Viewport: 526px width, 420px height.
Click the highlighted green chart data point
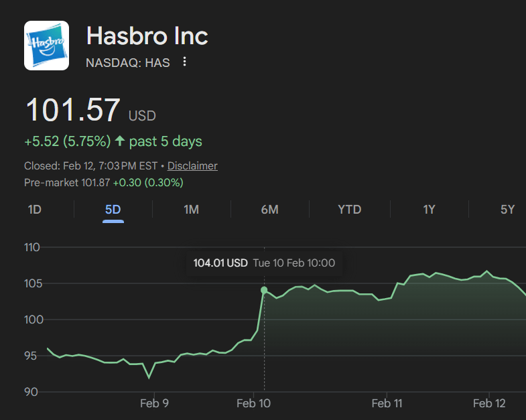[264, 290]
